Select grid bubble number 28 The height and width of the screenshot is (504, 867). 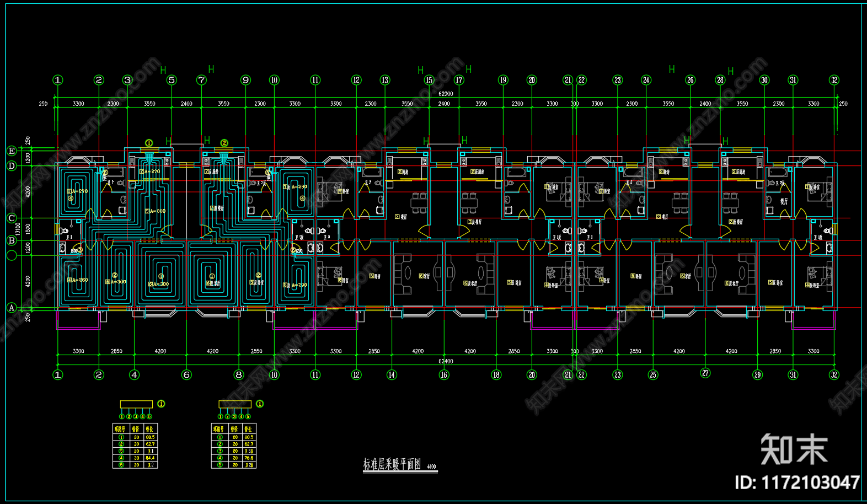click(x=720, y=80)
